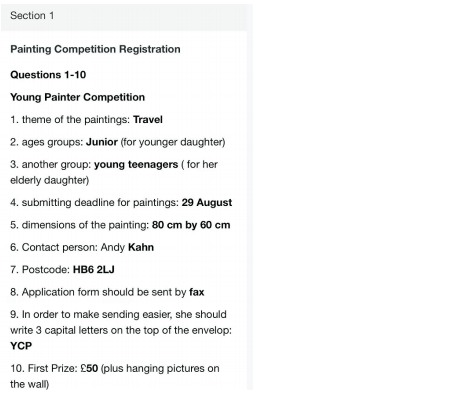Viewport: 461px width, 401px height.
Task: Click the phrase for younger daughter
Action: [x=173, y=142]
